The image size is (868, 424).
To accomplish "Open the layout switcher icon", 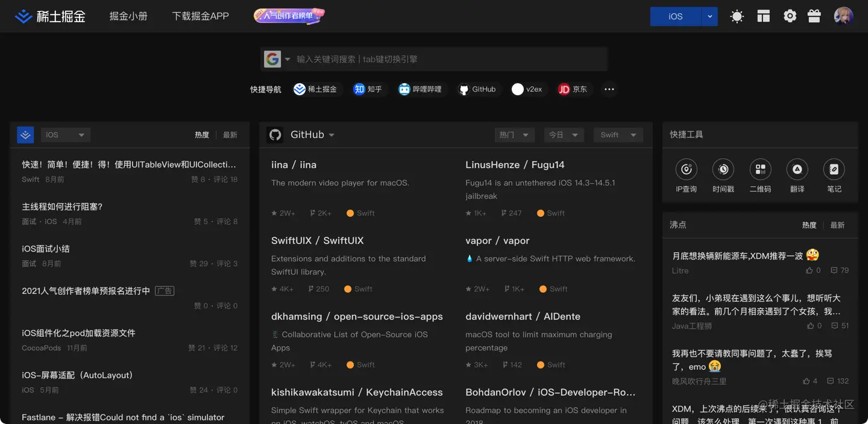I will pyautogui.click(x=764, y=16).
